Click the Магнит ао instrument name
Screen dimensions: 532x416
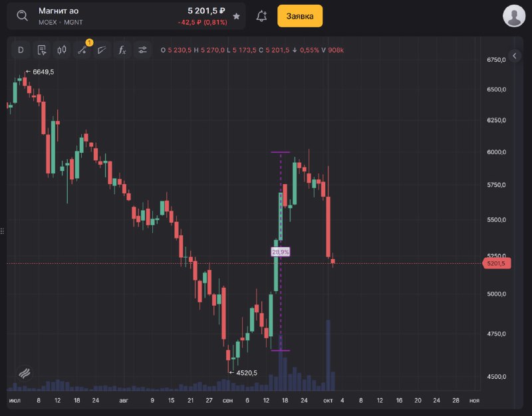pos(59,11)
